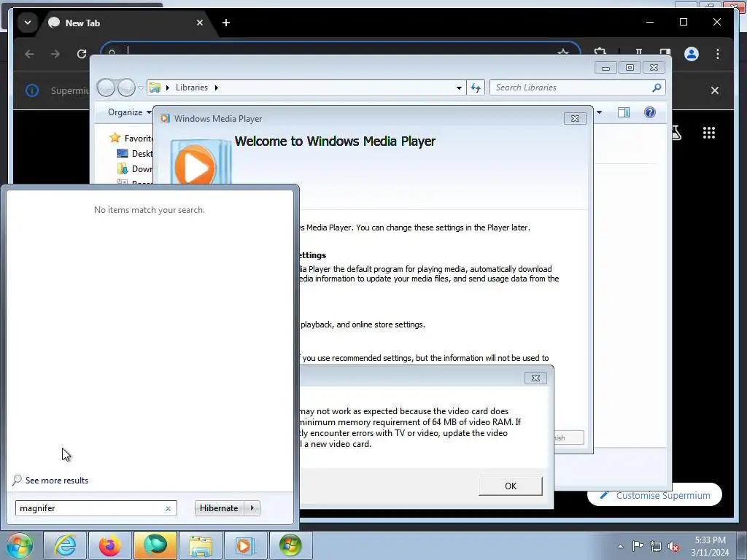Click browser back arrow
The height and width of the screenshot is (560, 747).
[x=29, y=54]
